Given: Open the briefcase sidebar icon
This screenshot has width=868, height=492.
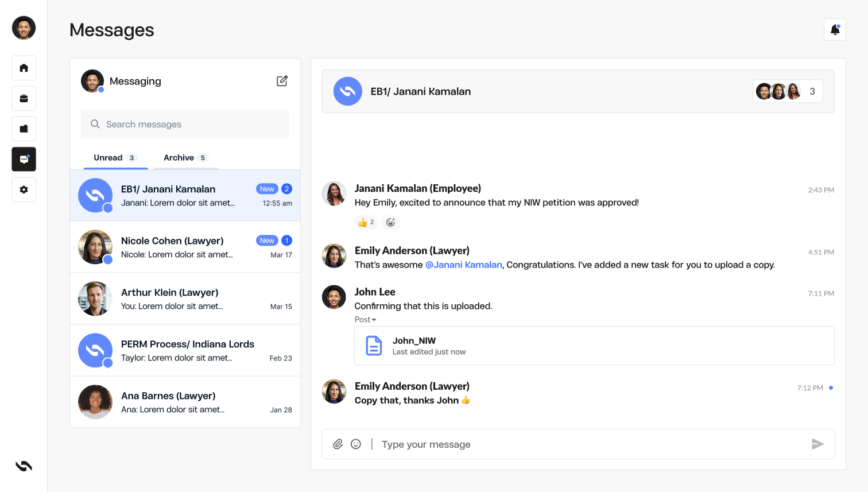Looking at the screenshot, I should click(24, 98).
